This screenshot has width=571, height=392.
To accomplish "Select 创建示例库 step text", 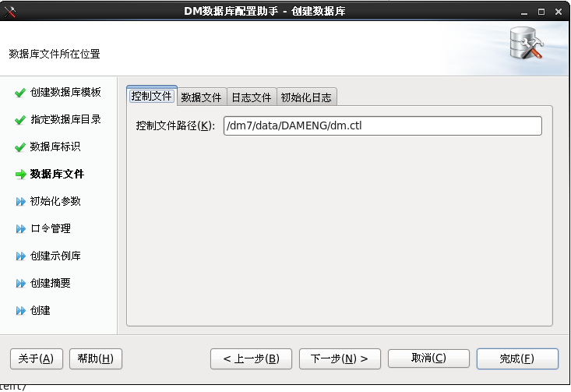I will click(55, 256).
